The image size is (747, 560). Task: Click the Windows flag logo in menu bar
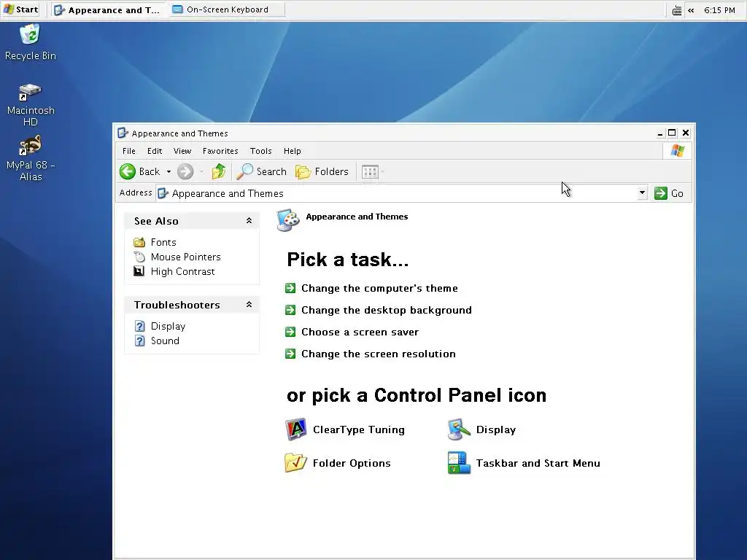click(x=678, y=151)
